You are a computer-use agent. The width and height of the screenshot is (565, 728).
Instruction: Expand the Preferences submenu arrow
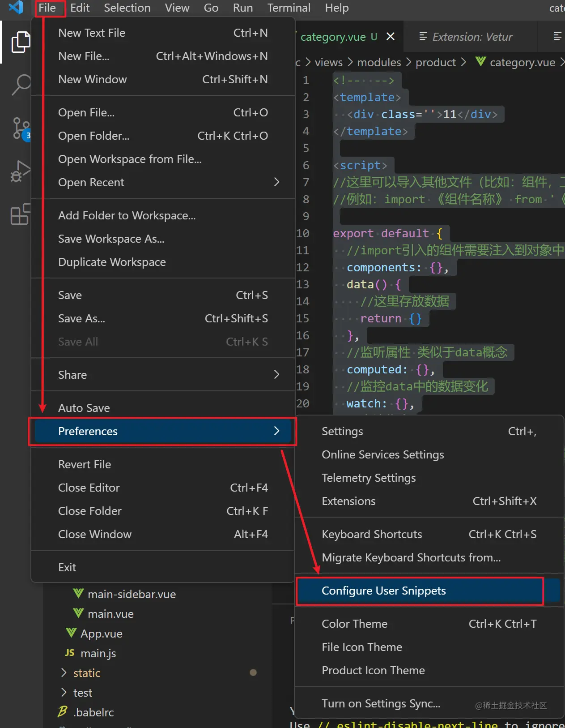click(x=276, y=431)
